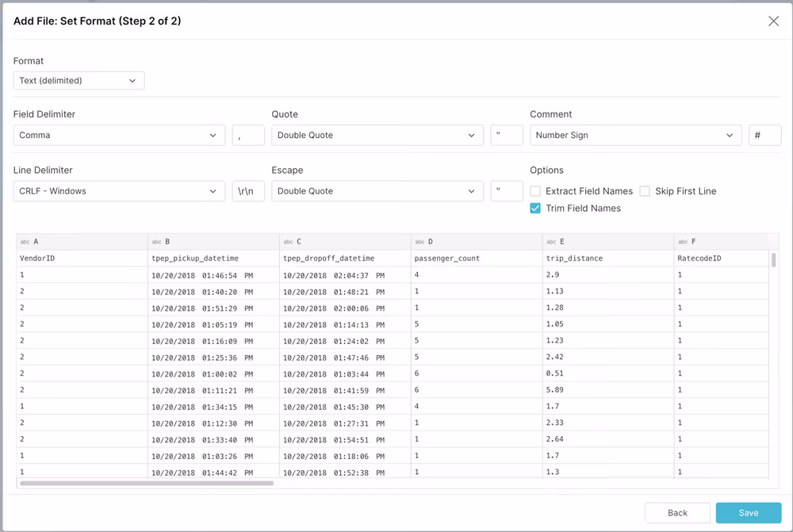
Task: Click pickup time 10/20/2018 01:00:02 PM
Action: coord(202,374)
